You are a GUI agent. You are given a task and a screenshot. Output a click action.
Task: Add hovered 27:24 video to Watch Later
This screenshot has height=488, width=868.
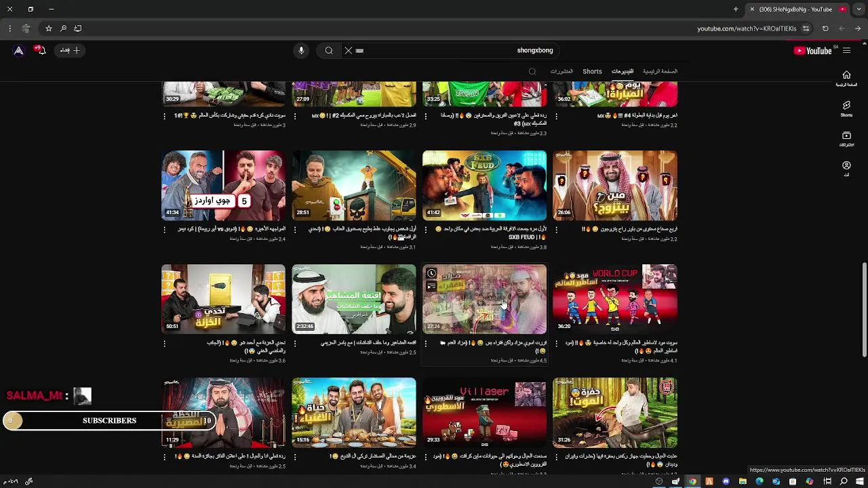pos(431,273)
